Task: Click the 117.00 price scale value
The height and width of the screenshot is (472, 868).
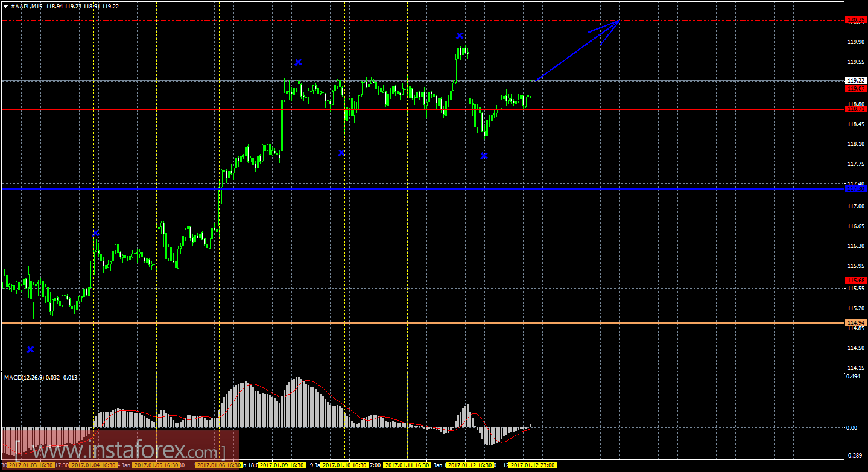Action: click(855, 206)
